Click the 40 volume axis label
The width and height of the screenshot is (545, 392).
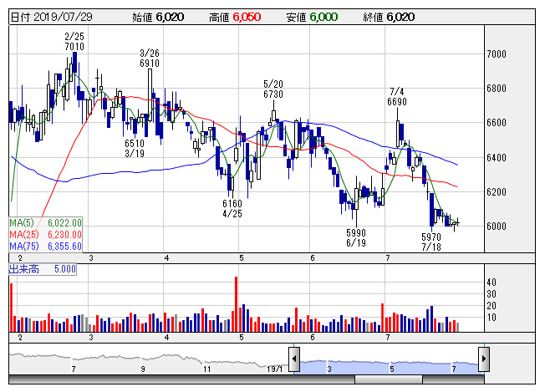coord(492,283)
